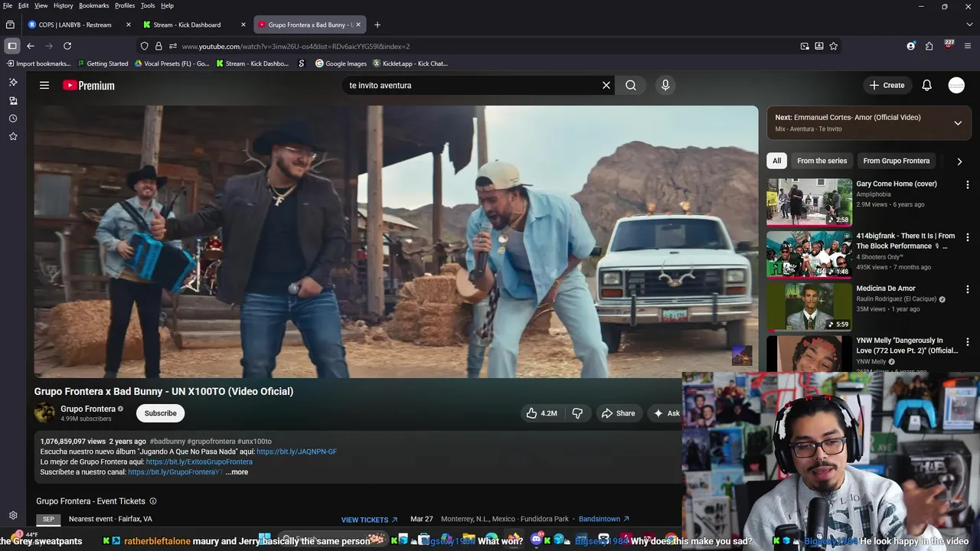Open 414bigfrank There It Is thumbnail
This screenshot has width=980, height=551.
[x=809, y=254]
